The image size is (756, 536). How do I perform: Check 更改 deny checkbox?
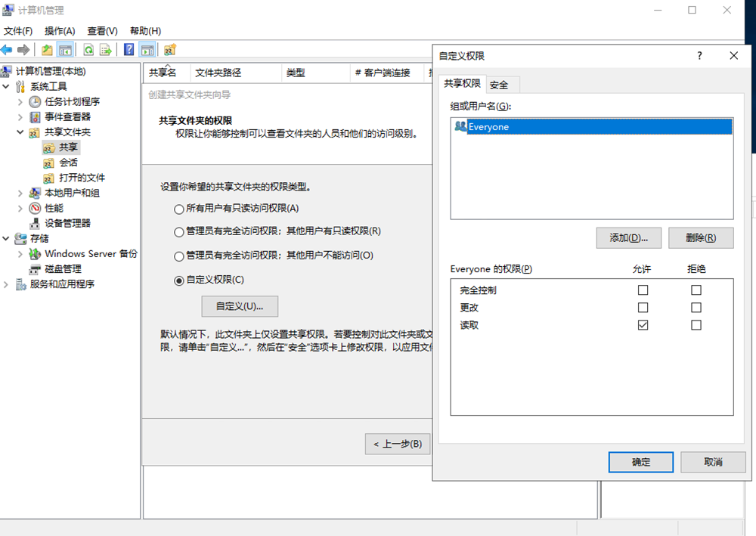[696, 308]
